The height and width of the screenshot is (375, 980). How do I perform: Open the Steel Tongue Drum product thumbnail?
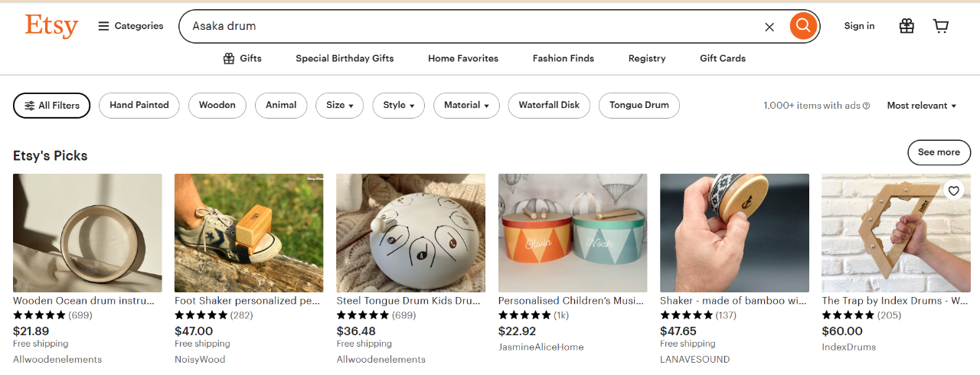tap(410, 233)
